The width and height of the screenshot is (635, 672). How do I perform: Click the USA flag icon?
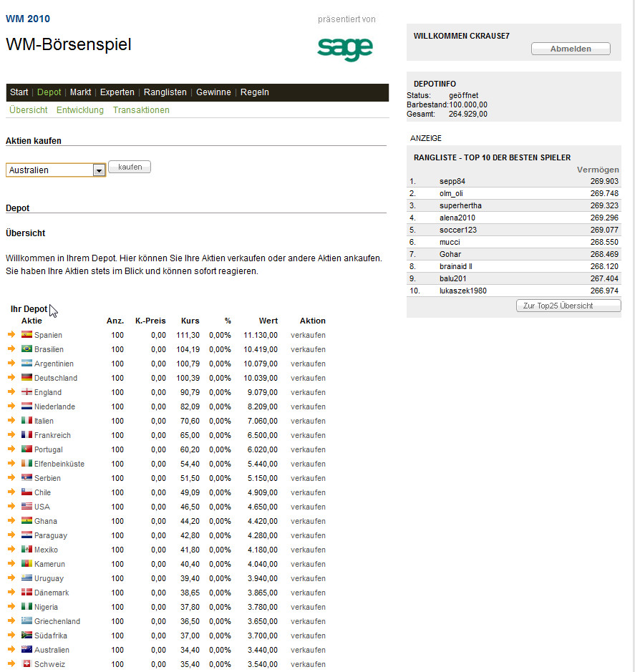(x=26, y=506)
